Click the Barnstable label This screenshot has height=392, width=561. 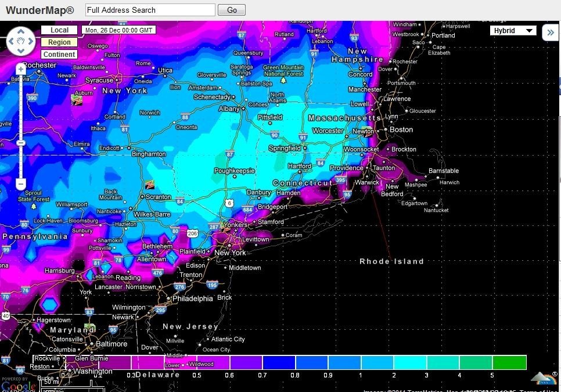444,171
